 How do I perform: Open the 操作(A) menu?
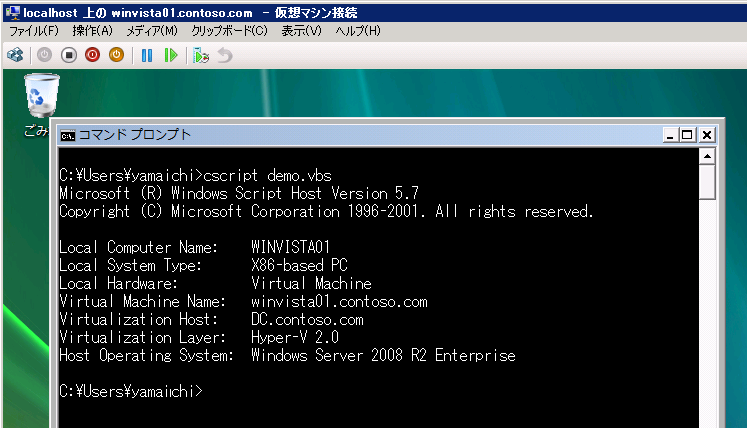point(91,31)
